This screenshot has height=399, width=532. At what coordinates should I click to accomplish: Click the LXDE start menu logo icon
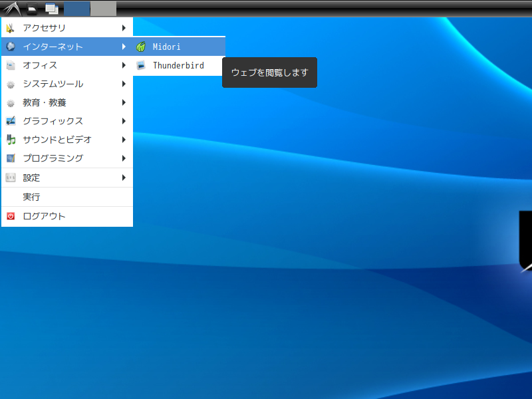tap(12, 9)
